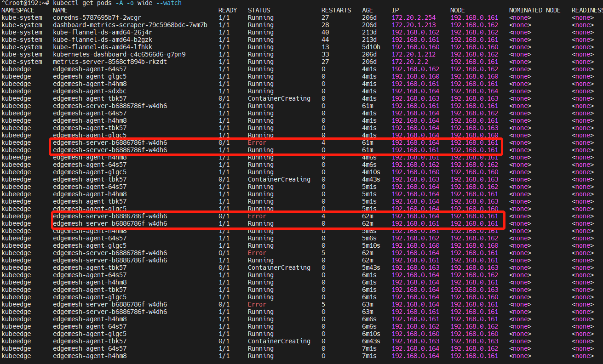
Task: Click age value 6m43s
Action: coord(371,341)
